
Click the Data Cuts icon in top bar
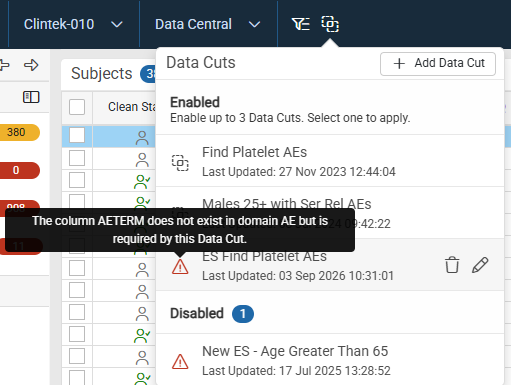[x=330, y=24]
